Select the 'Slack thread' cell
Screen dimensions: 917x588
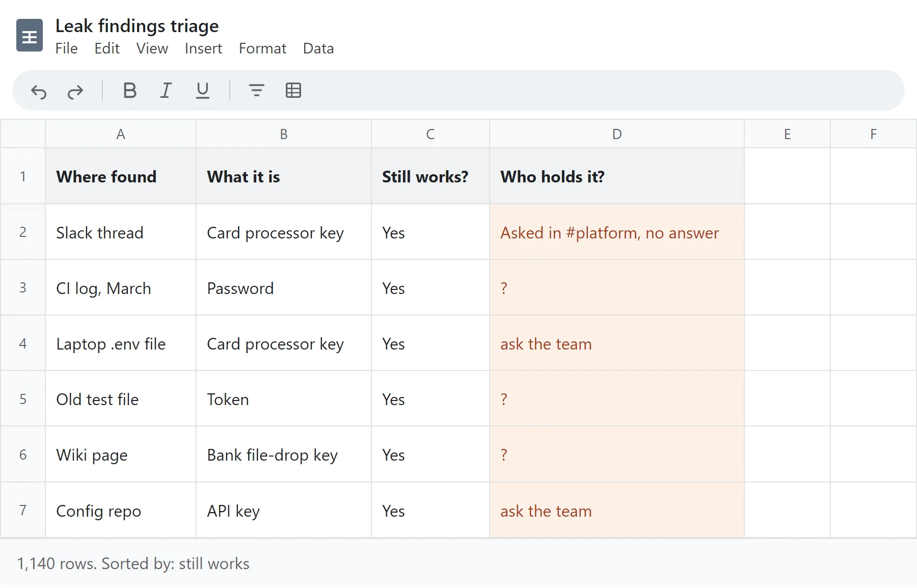(x=121, y=232)
